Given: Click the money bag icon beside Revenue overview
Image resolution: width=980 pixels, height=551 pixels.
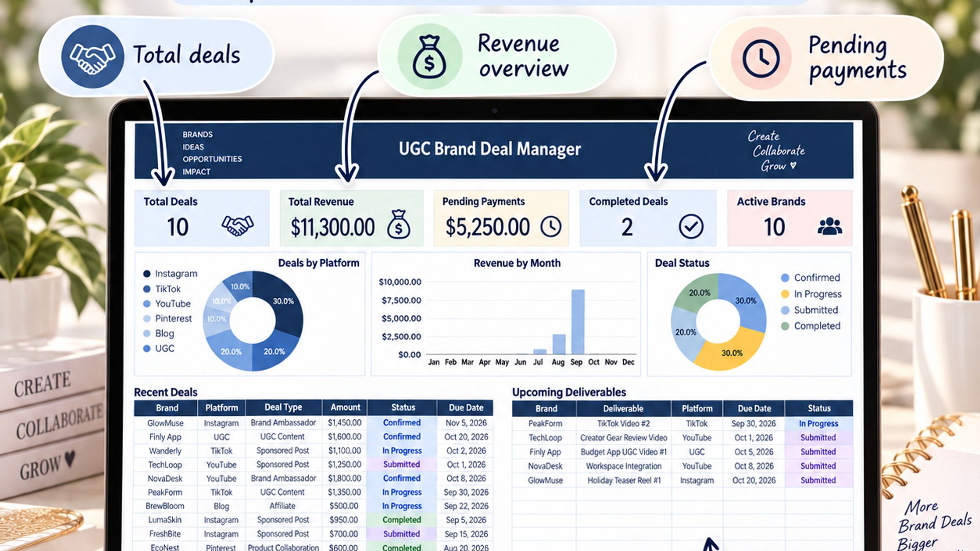Looking at the screenshot, I should point(430,57).
